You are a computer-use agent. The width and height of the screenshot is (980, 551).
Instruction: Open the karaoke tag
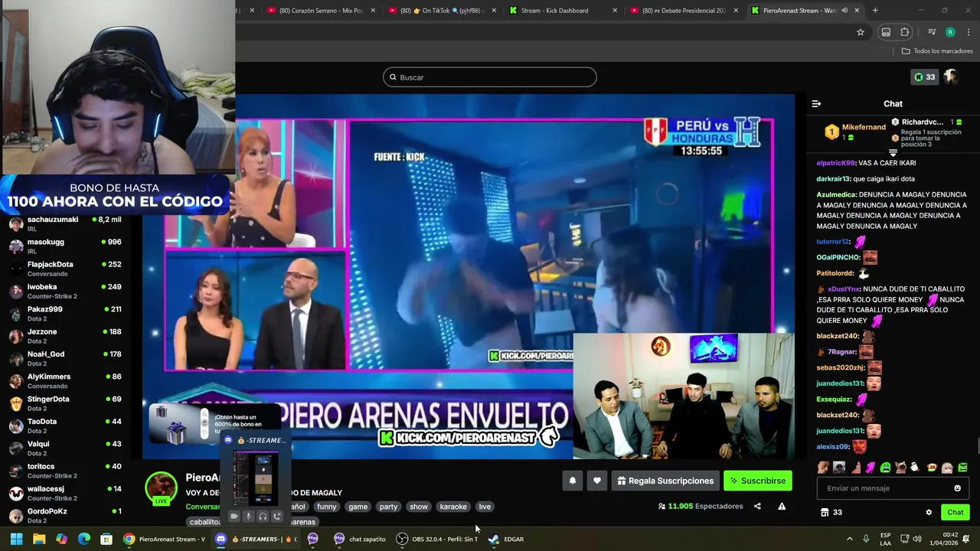pos(453,507)
